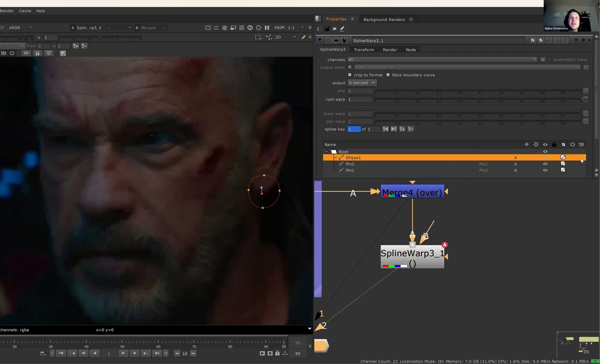Click the viewer refresh icon
Image resolution: width=600 pixels, height=364 pixels.
(x=250, y=28)
